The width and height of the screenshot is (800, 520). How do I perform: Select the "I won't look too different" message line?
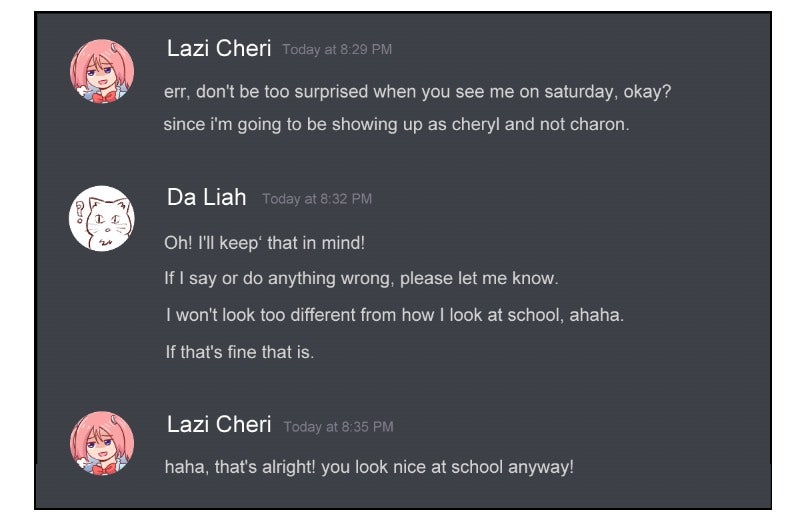tap(394, 315)
